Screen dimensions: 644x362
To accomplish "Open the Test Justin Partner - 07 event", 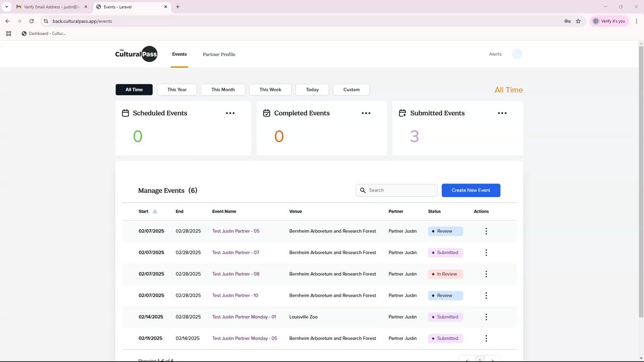I will [x=236, y=252].
